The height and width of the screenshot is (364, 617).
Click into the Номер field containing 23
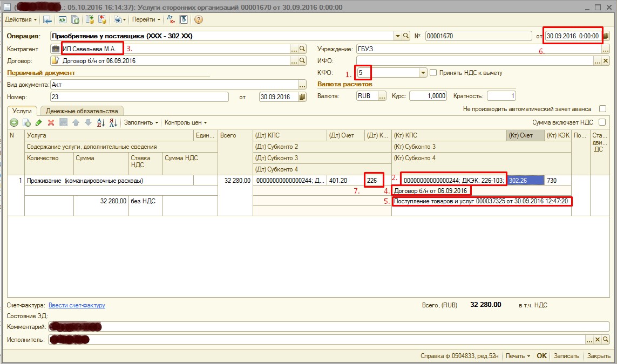pos(139,97)
